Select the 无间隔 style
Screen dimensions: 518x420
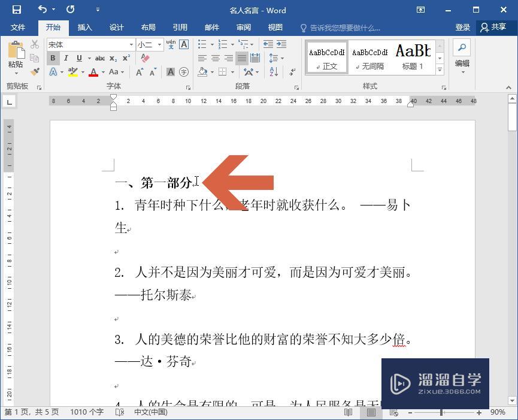(x=369, y=58)
